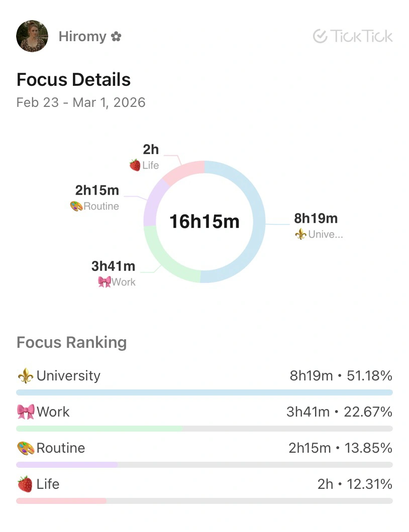The width and height of the screenshot is (409, 532).
Task: Click the bow icon beside the chart's Work label
Action: pyautogui.click(x=105, y=282)
